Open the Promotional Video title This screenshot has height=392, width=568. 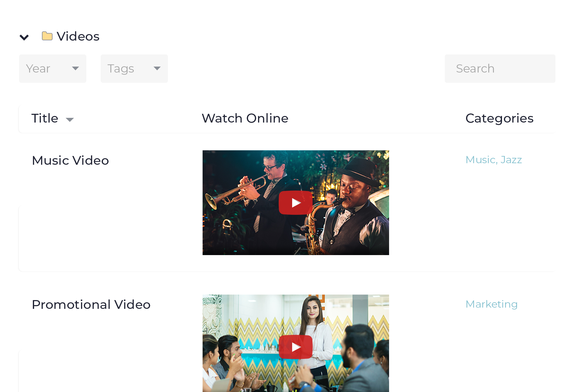click(91, 305)
